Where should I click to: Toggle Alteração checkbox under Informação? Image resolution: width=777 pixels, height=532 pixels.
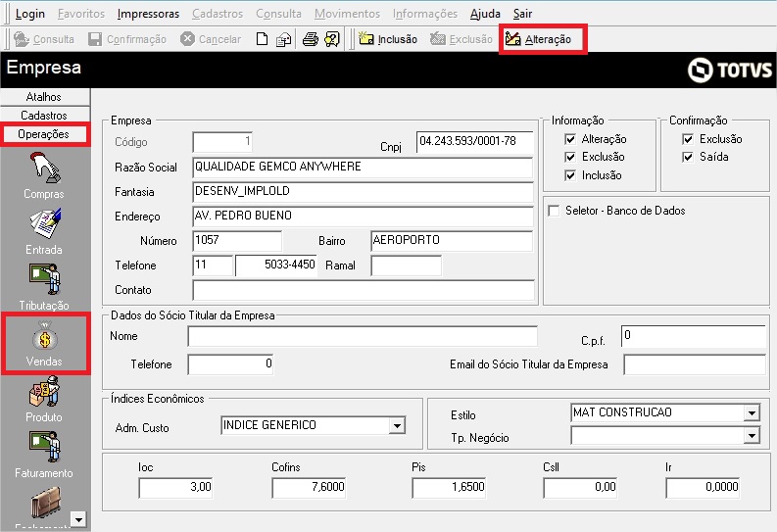(x=570, y=139)
